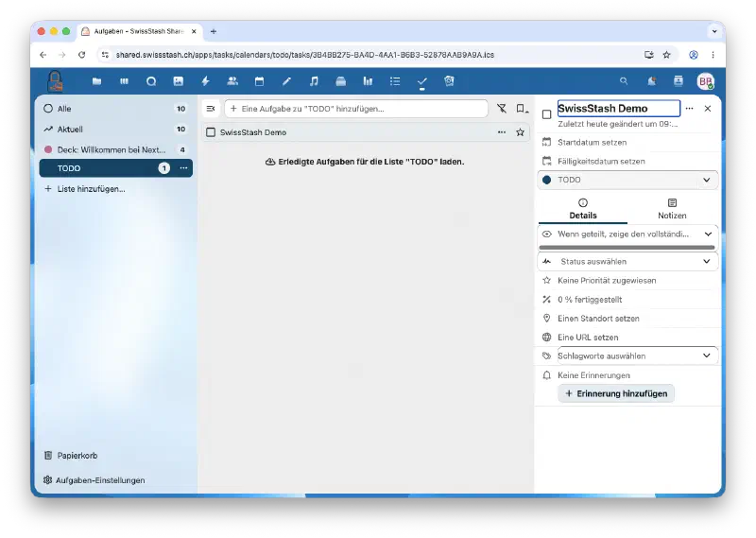Screen dimensions: 756x538
Task: Click Liste hinzufügen
Action: tap(115, 189)
